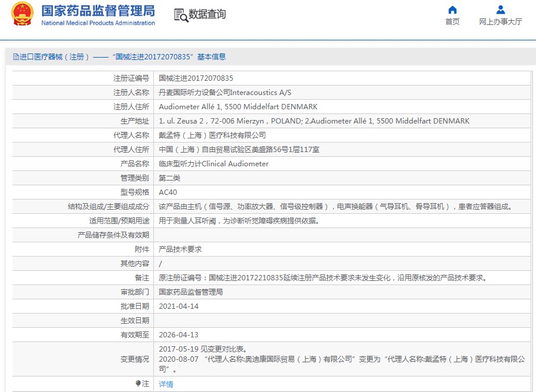Click the 有效期至 label
This screenshot has height=392, width=536.
(135, 335)
